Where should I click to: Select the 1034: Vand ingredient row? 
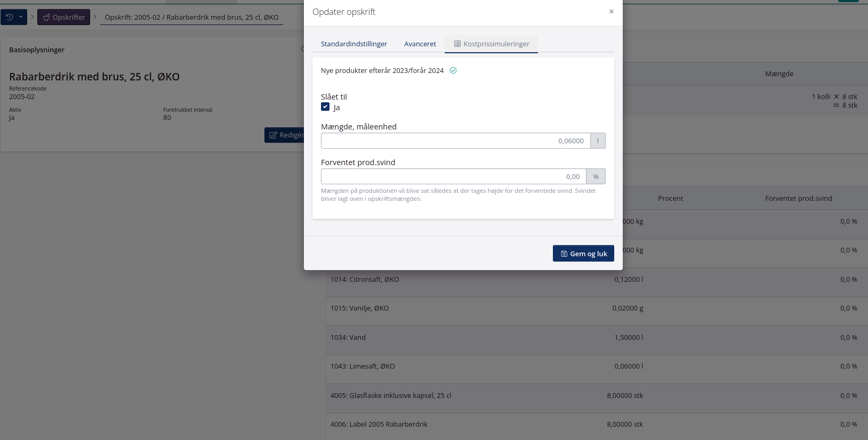[597, 338]
